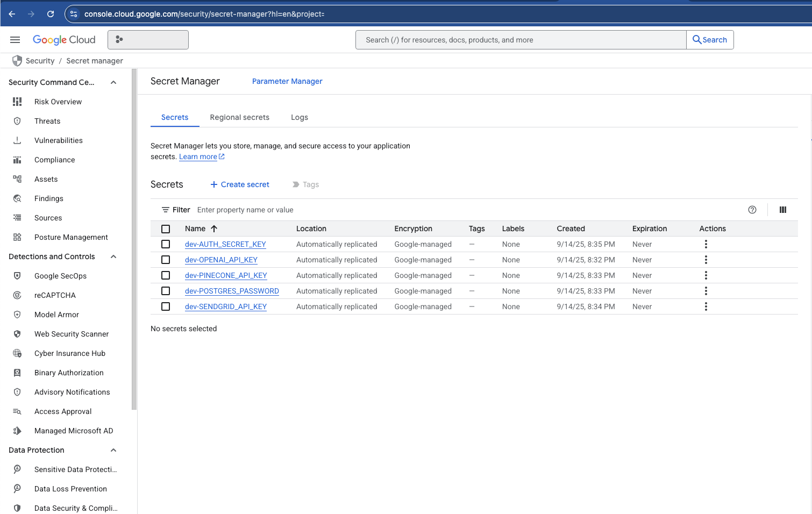Viewport: 812px width, 514px height.
Task: Click sidebar vertical scrollbar
Action: [134, 239]
